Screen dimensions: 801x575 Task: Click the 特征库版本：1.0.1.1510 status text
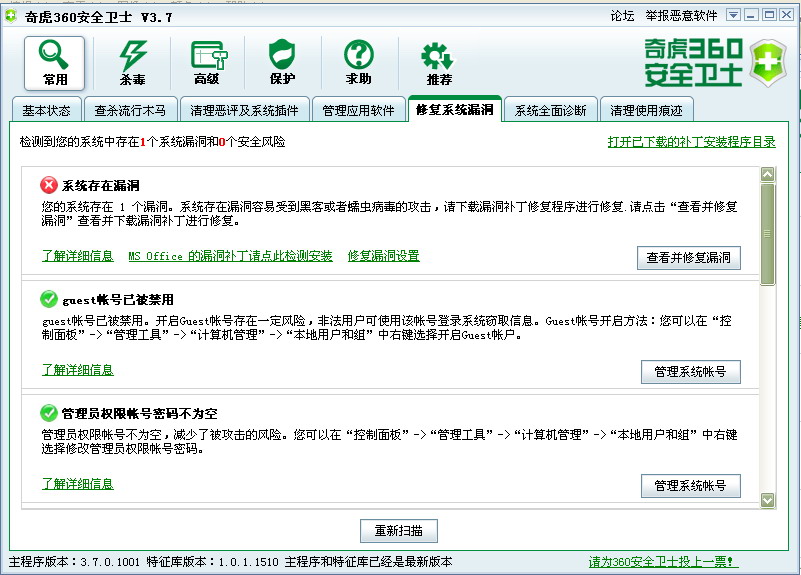click(213, 562)
